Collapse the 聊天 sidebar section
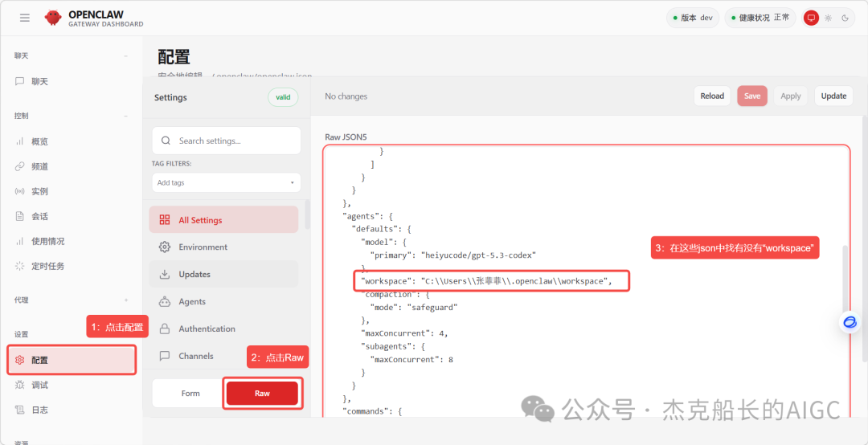 coord(125,56)
